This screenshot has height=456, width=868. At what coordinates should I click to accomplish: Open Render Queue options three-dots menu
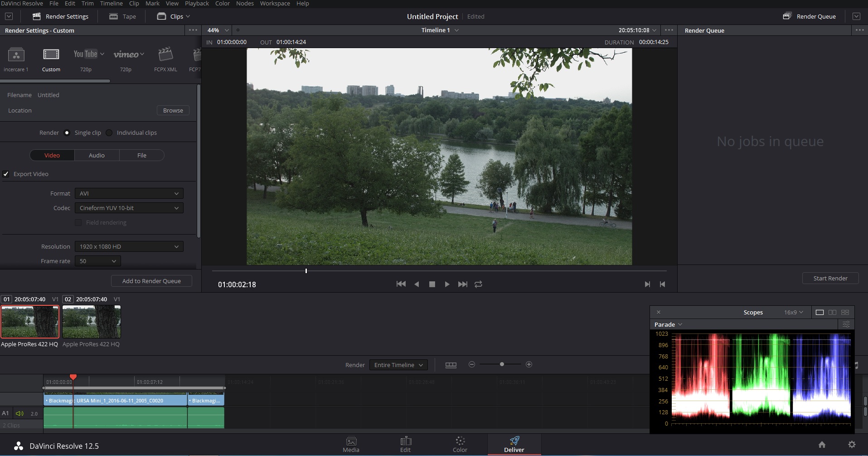tap(860, 30)
